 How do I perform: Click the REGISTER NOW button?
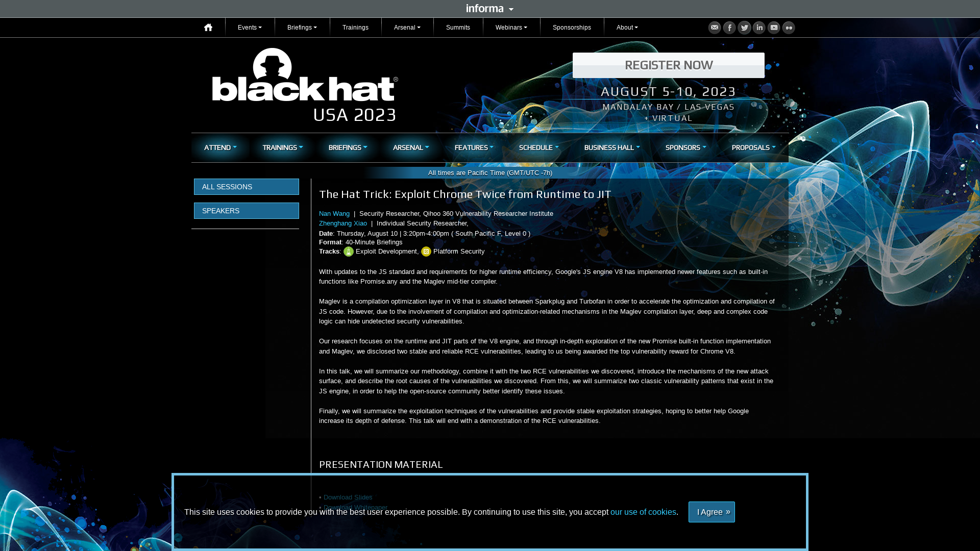point(668,65)
